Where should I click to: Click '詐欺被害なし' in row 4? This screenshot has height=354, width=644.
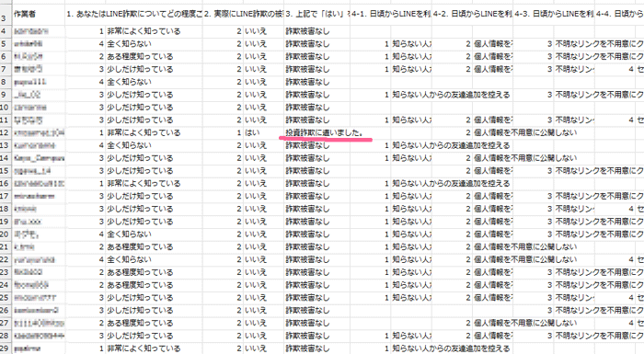pyautogui.click(x=307, y=31)
